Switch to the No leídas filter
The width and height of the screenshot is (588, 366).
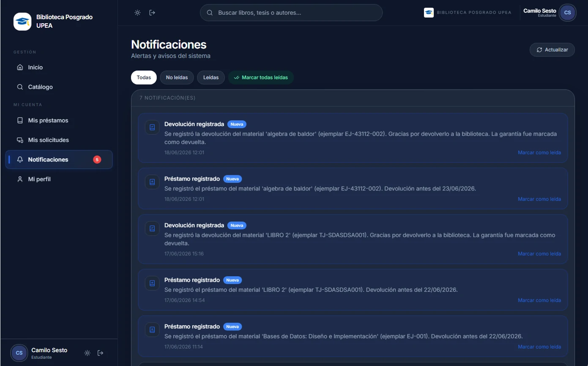pyautogui.click(x=177, y=78)
